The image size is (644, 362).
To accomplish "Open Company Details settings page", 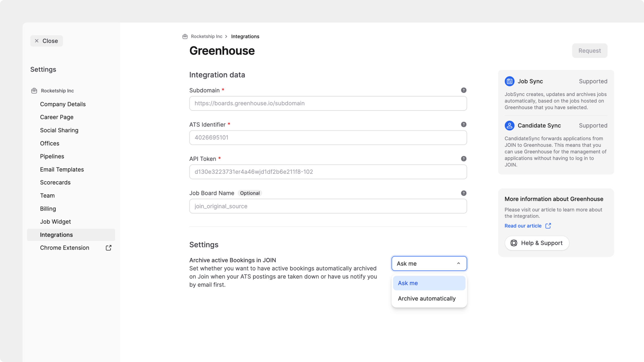I will 63,104.
